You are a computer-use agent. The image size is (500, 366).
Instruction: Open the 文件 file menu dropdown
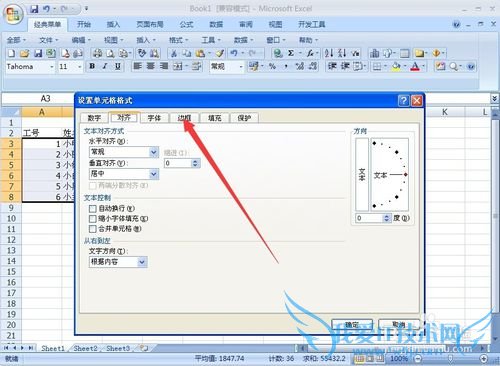pos(49,40)
